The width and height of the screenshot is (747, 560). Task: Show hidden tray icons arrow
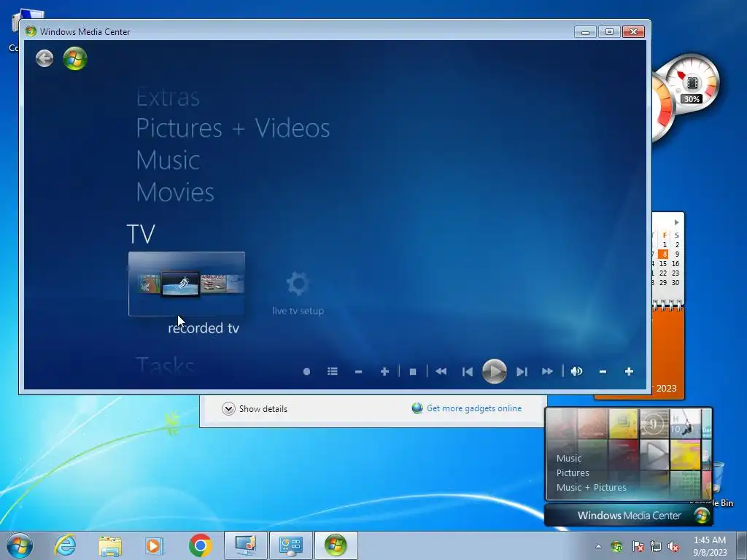[598, 547]
